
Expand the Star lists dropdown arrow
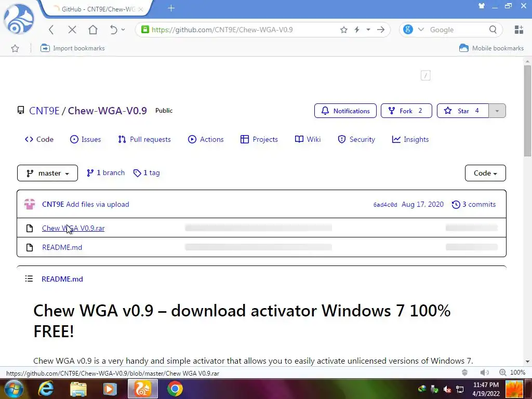click(497, 111)
